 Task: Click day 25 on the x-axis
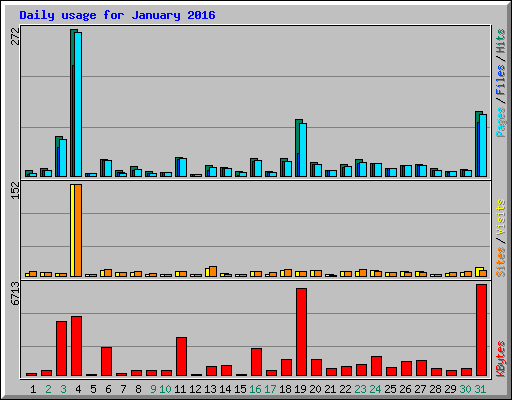pyautogui.click(x=390, y=389)
